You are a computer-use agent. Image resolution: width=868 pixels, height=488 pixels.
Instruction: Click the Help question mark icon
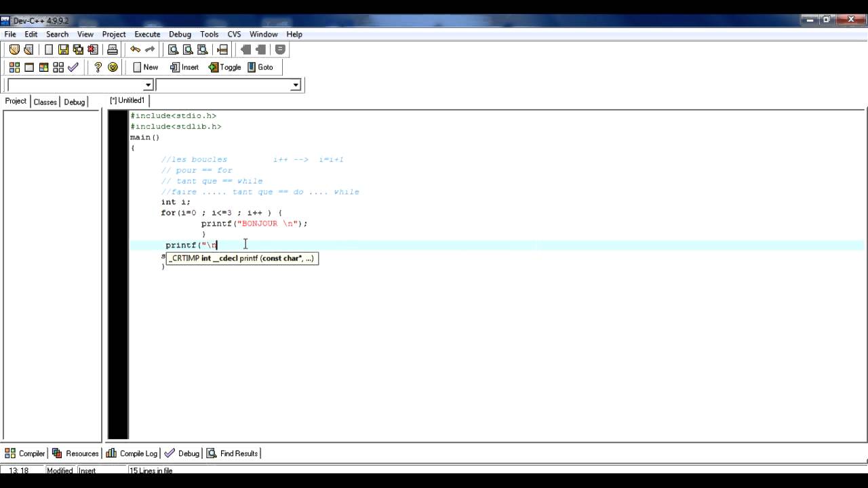click(98, 67)
